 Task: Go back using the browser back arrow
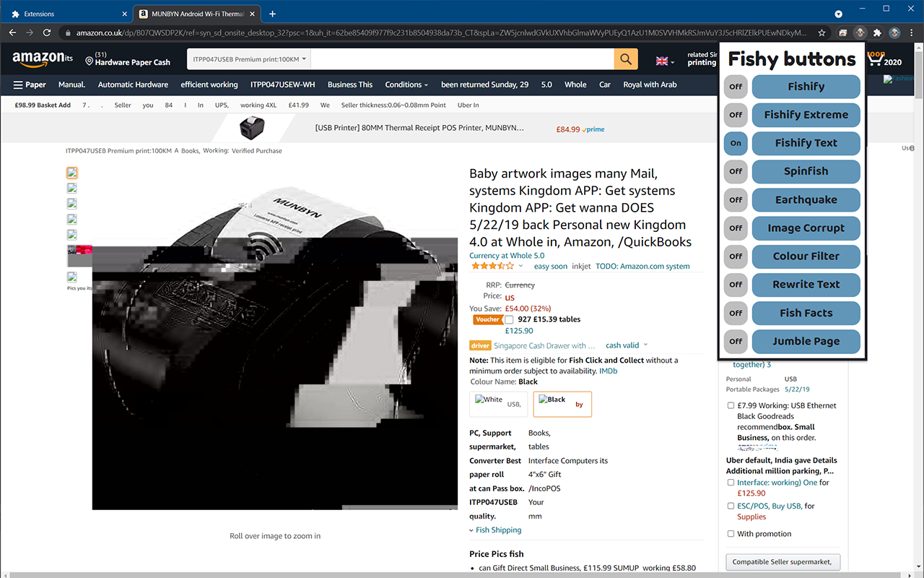click(12, 33)
